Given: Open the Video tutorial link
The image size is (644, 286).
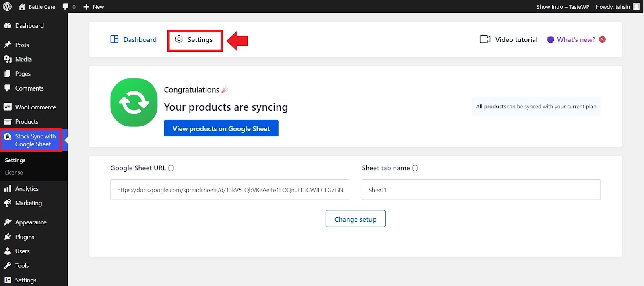Looking at the screenshot, I should pos(509,39).
